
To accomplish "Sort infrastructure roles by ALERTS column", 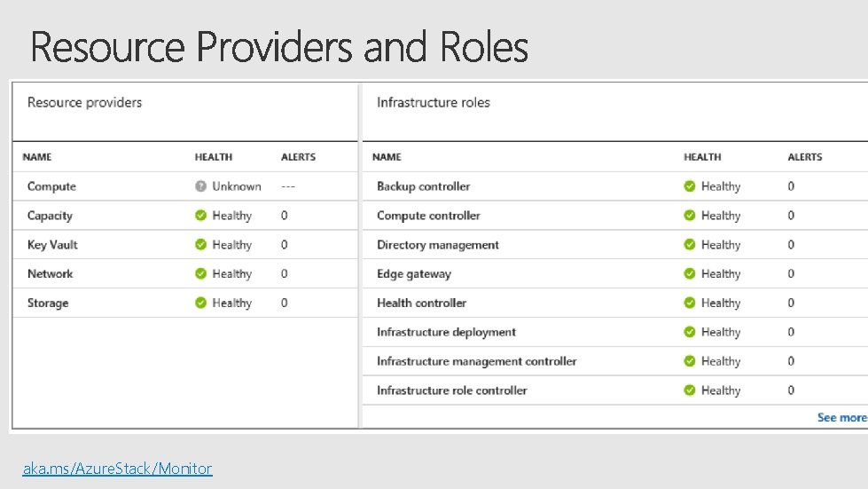I will pyautogui.click(x=804, y=157).
